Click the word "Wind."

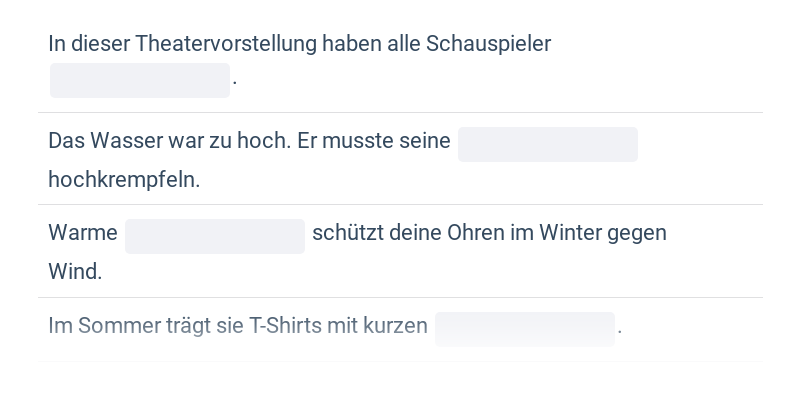[x=75, y=272]
